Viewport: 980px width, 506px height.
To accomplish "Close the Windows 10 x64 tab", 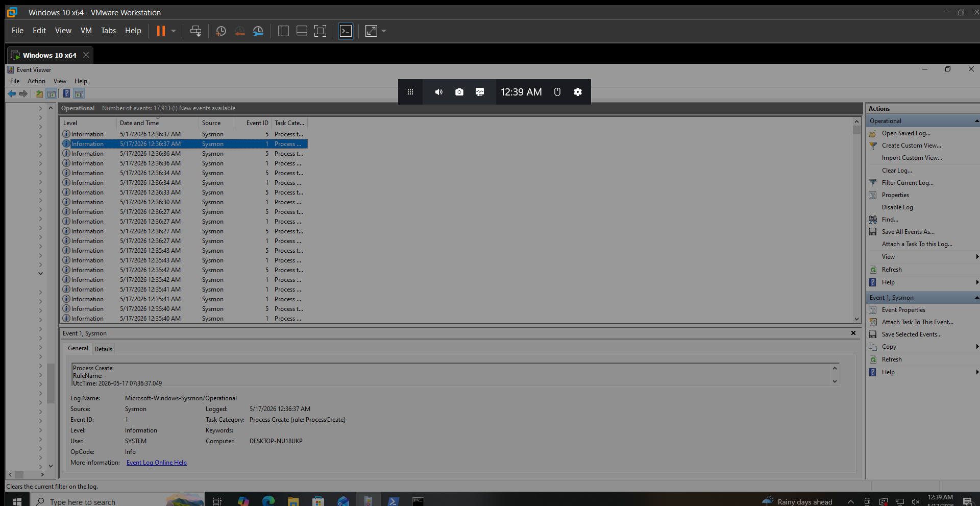I will click(x=86, y=55).
